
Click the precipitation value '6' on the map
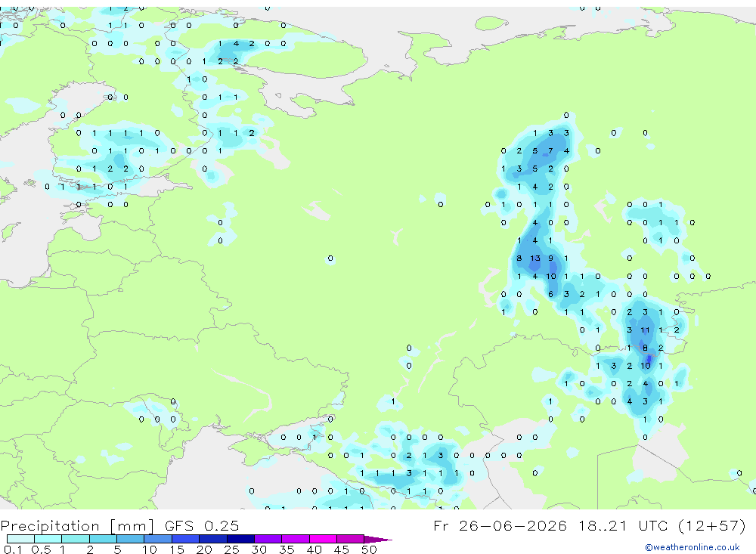click(550, 294)
